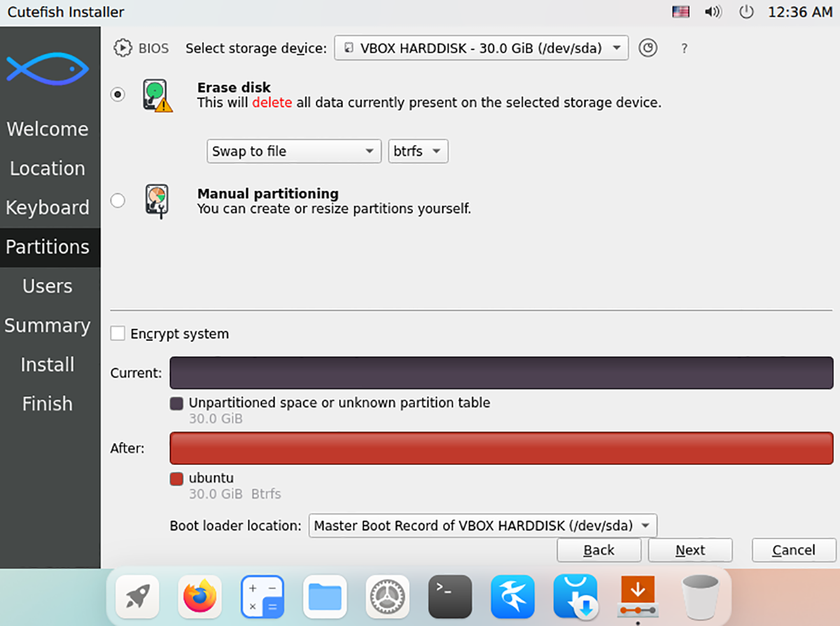Open the Swap to file dropdown
The height and width of the screenshot is (626, 840).
tap(294, 151)
